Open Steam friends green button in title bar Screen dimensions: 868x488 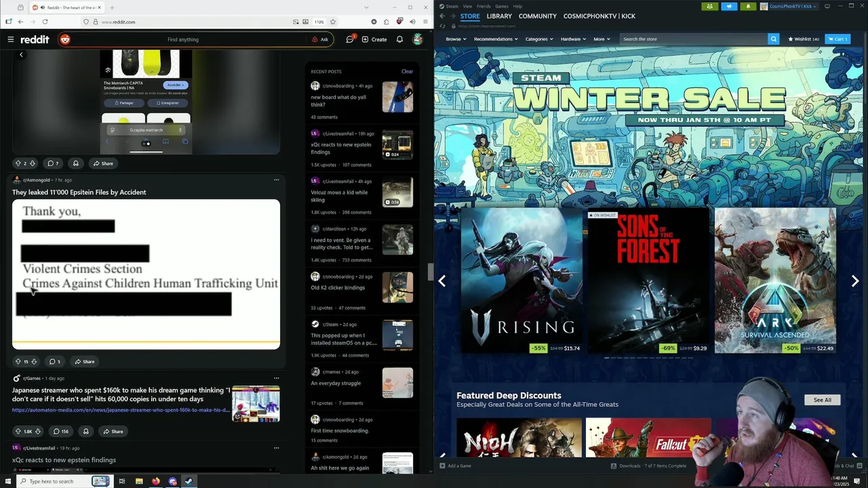tap(709, 6)
